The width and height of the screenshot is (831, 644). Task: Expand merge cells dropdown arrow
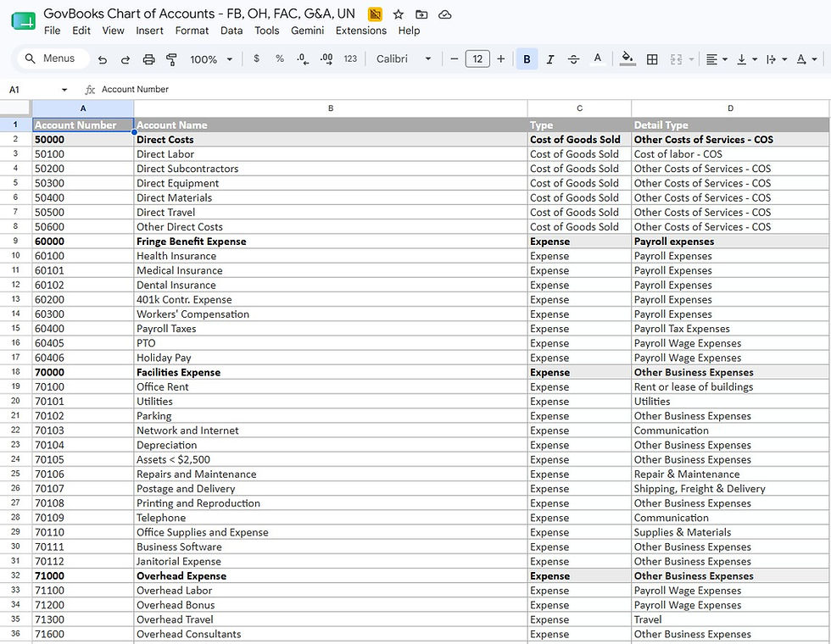click(692, 59)
